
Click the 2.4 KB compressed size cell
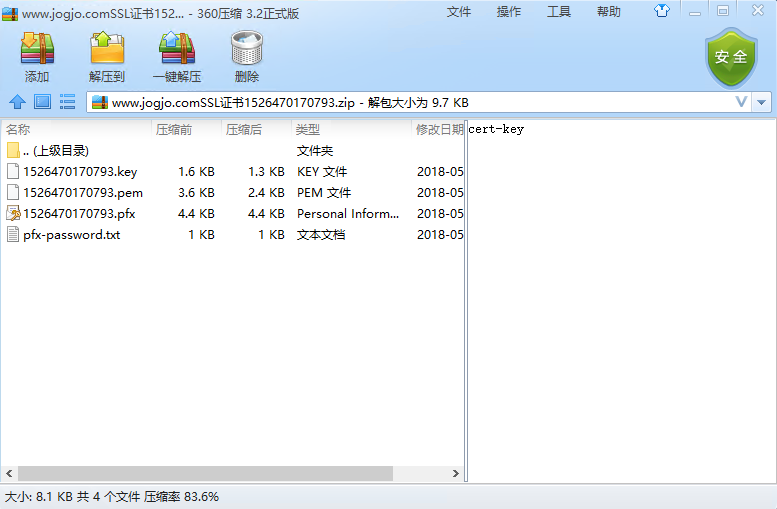[266, 192]
